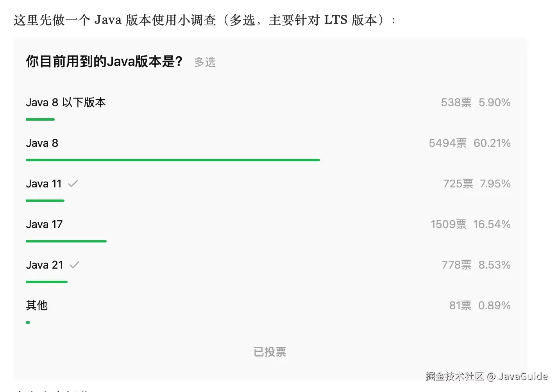558x392 pixels.
Task: Click the Java 17 green progress bar
Action: (66, 241)
